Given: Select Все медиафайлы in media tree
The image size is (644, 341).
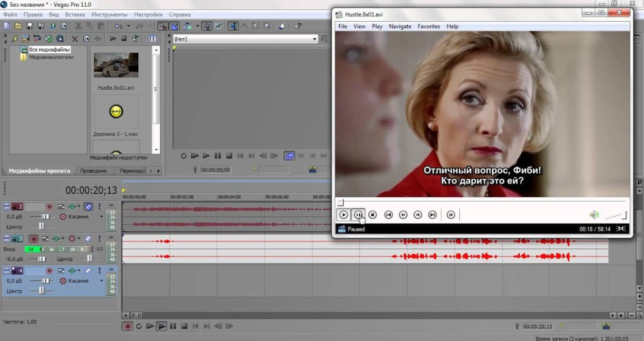Looking at the screenshot, I should [49, 50].
